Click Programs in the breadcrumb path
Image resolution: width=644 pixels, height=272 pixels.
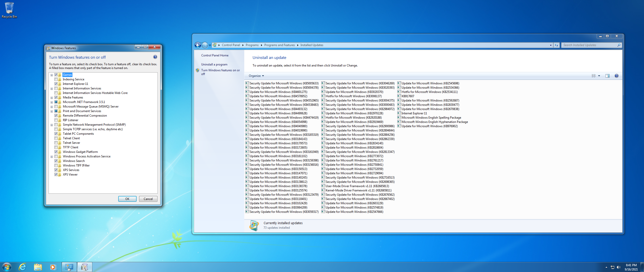(252, 45)
